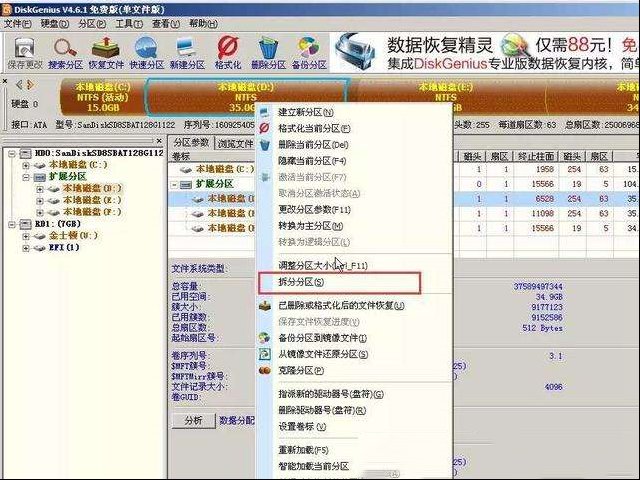Click the 终止柱面 column header
Viewport: 640px width, 480px height.
[536, 156]
